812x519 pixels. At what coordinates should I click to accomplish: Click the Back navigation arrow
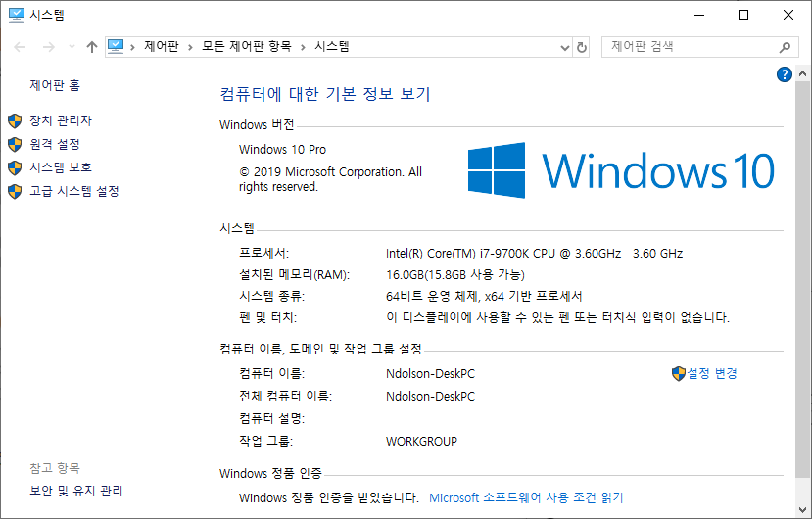[x=20, y=47]
